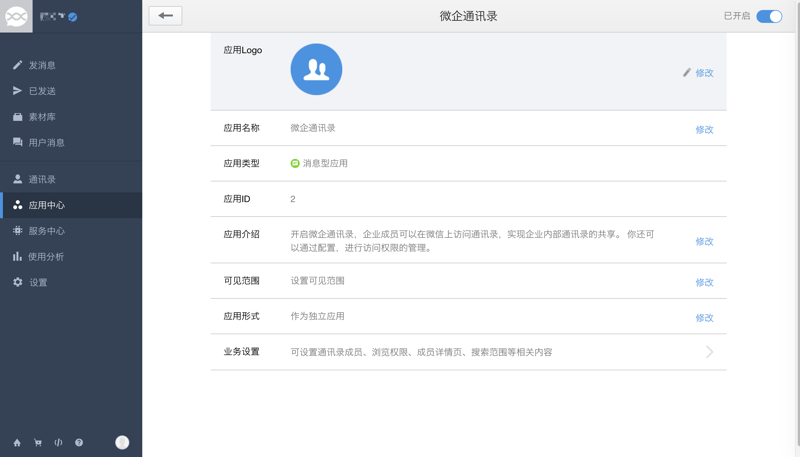Open the 发消息 menu item
Image resolution: width=800 pixels, height=457 pixels.
71,65
